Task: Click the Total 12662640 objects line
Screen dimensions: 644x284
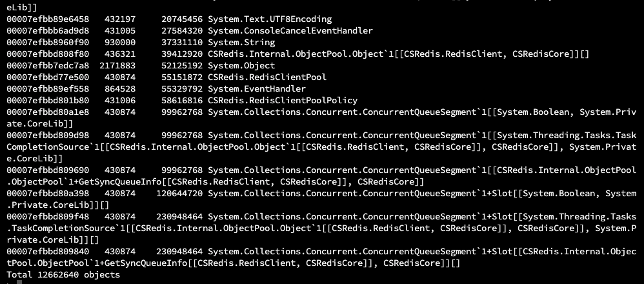Action: (x=63, y=274)
